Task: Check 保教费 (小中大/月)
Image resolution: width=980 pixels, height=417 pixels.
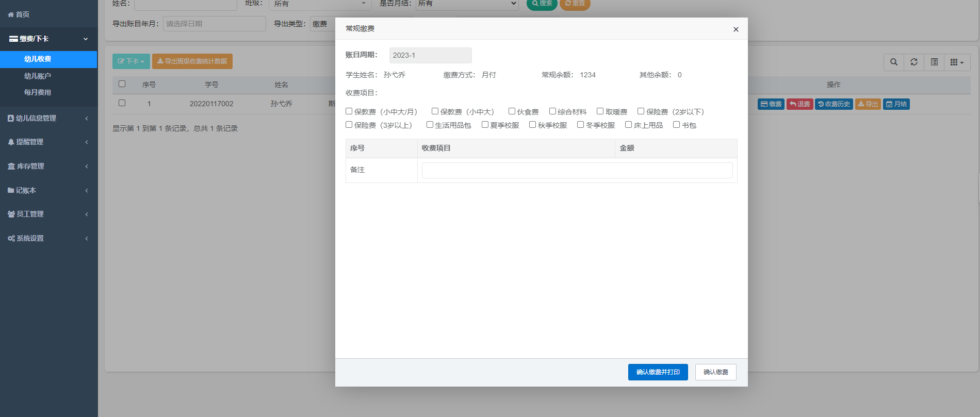Action: click(x=349, y=111)
